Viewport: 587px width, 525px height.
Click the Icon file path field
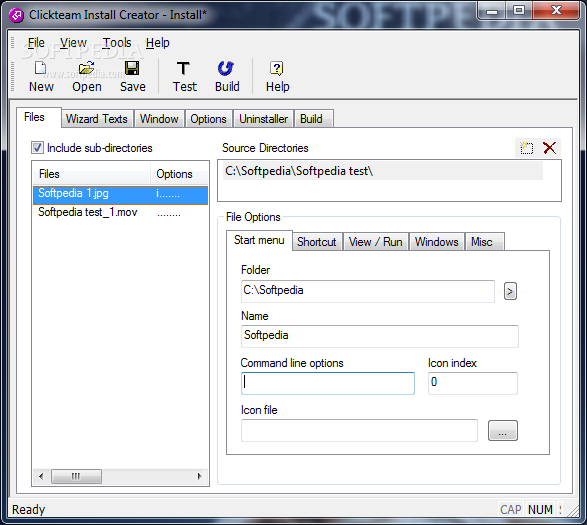(x=359, y=430)
